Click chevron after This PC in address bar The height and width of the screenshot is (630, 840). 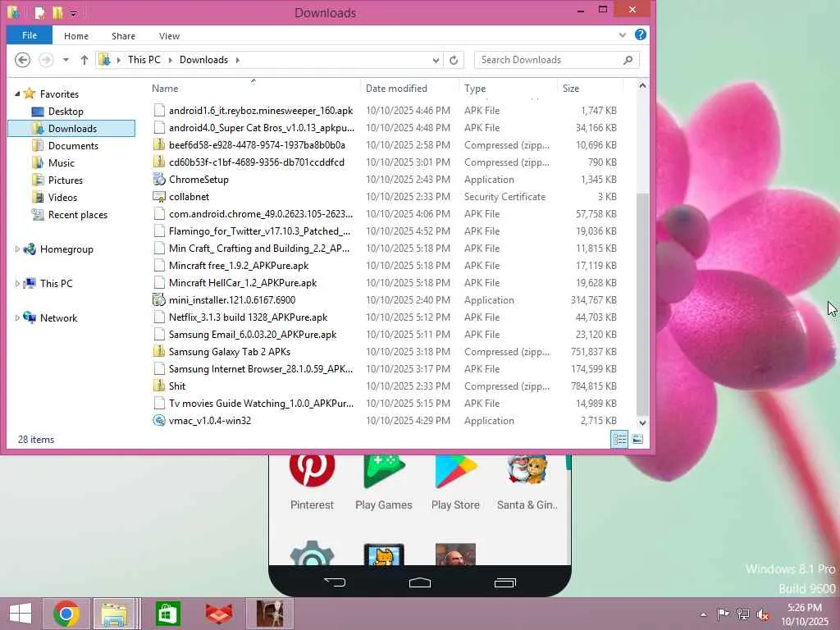pyautogui.click(x=171, y=60)
